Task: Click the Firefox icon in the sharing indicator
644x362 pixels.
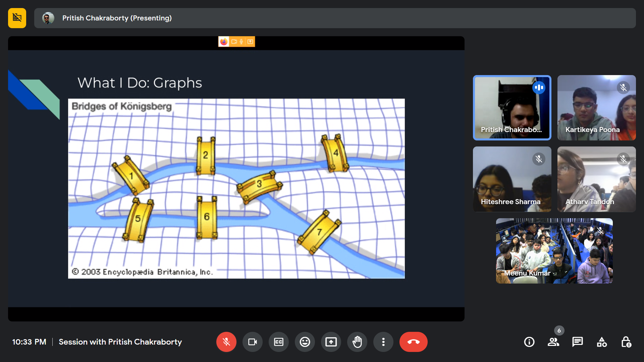Action: pyautogui.click(x=224, y=42)
